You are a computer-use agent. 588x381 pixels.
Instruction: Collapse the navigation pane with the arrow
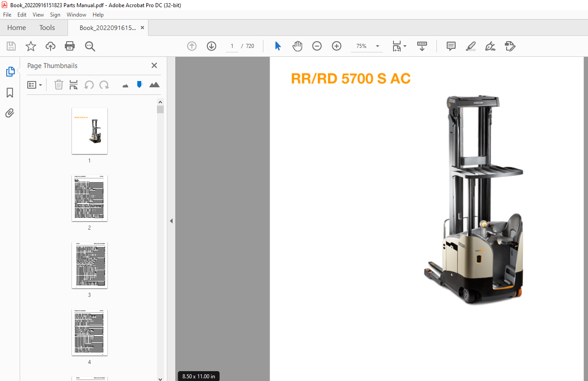click(171, 221)
